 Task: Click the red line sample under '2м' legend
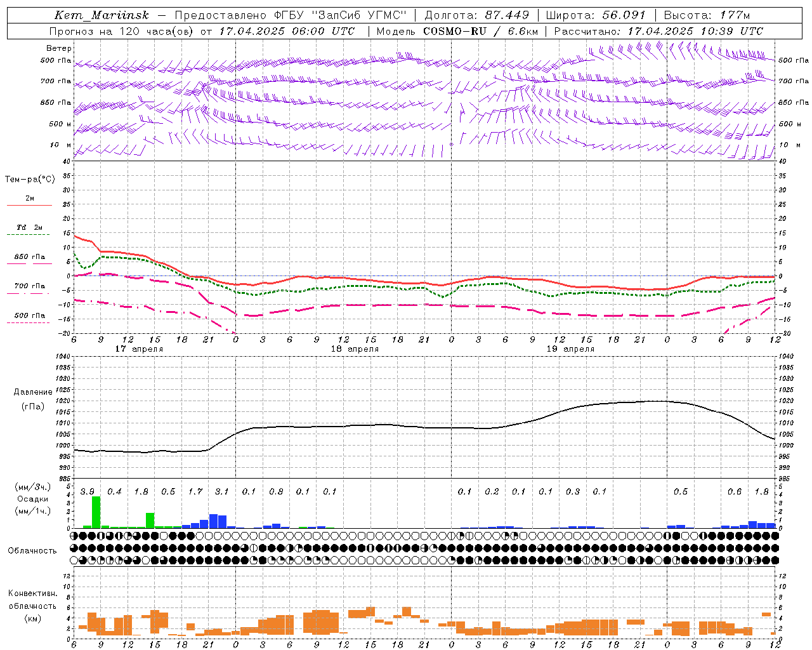[x=29, y=205]
